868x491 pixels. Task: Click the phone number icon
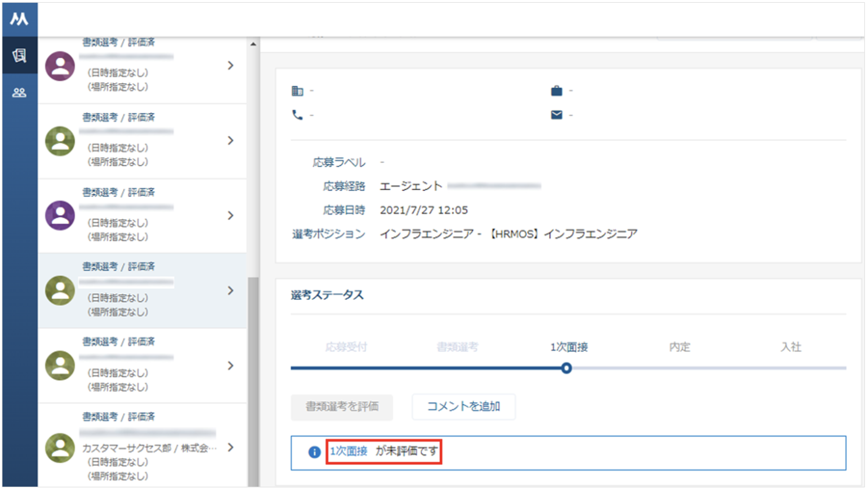point(297,115)
